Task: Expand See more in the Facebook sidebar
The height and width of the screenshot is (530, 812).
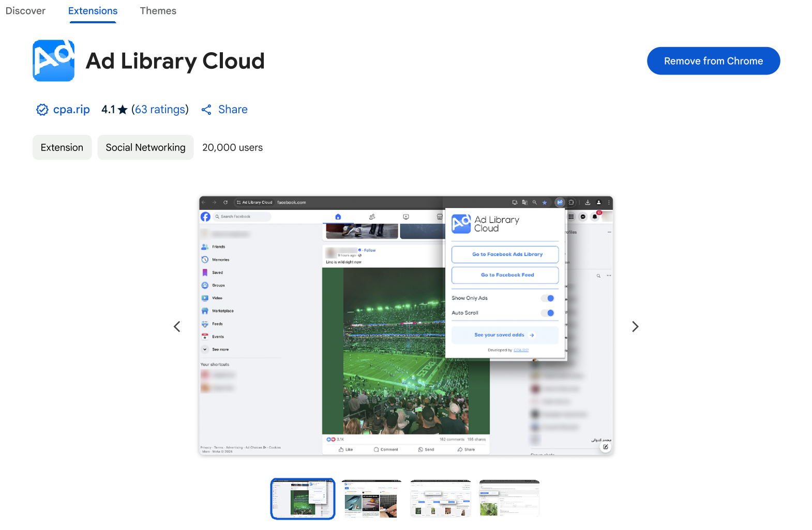Action: pos(215,350)
